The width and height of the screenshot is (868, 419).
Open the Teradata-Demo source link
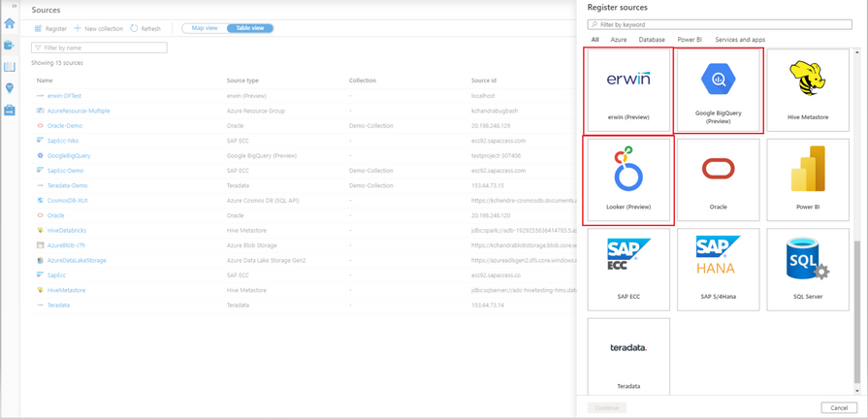(68, 185)
